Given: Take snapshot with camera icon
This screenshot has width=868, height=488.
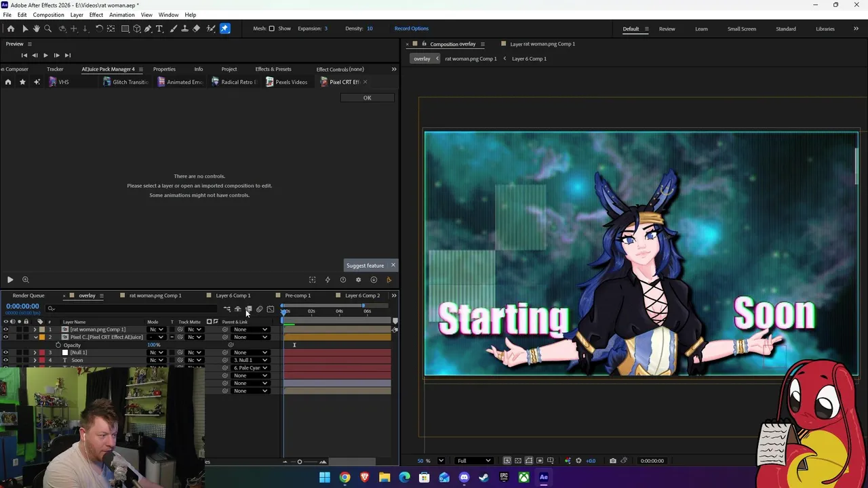Looking at the screenshot, I should coord(612,461).
